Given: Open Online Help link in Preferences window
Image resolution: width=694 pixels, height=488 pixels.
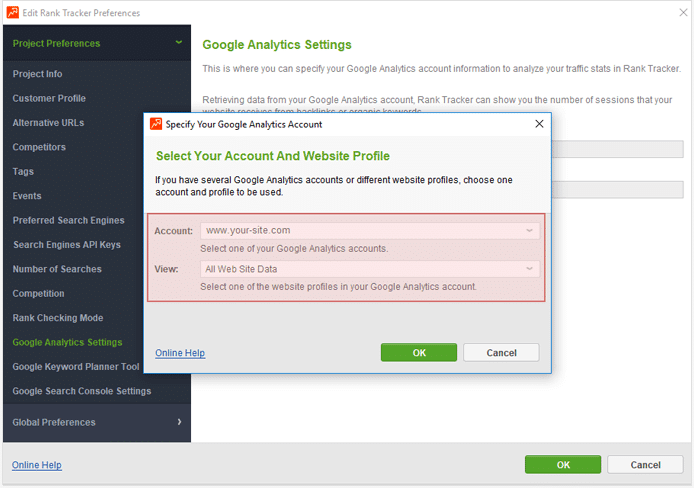Looking at the screenshot, I should point(37,465).
